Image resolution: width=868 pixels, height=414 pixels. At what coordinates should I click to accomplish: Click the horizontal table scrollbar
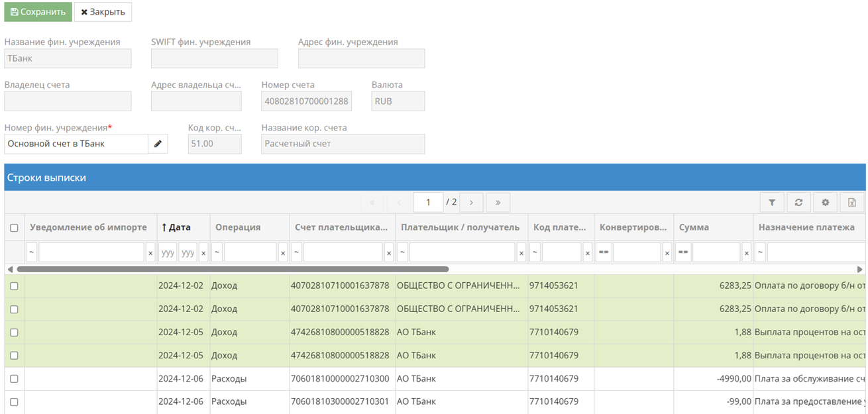tap(232, 270)
